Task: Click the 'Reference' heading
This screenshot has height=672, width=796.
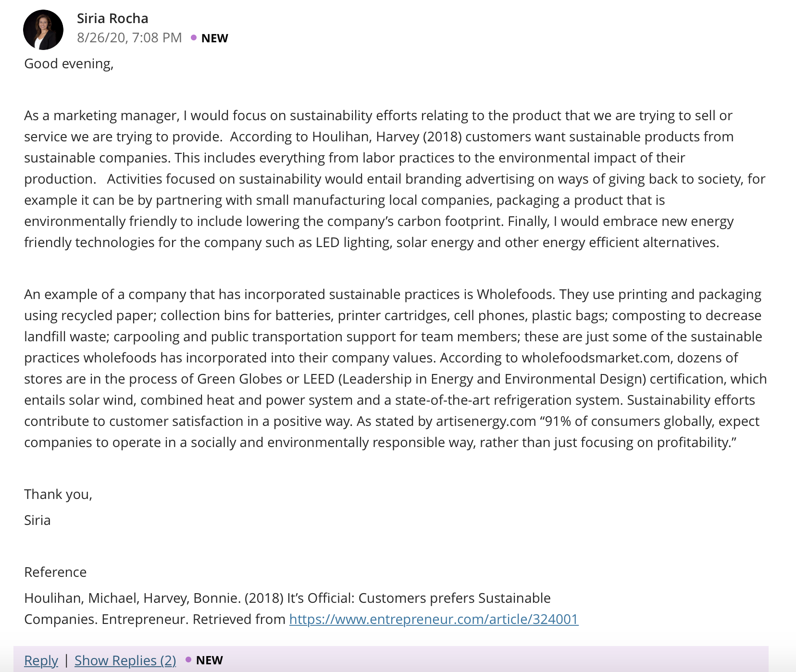Action: (x=55, y=572)
